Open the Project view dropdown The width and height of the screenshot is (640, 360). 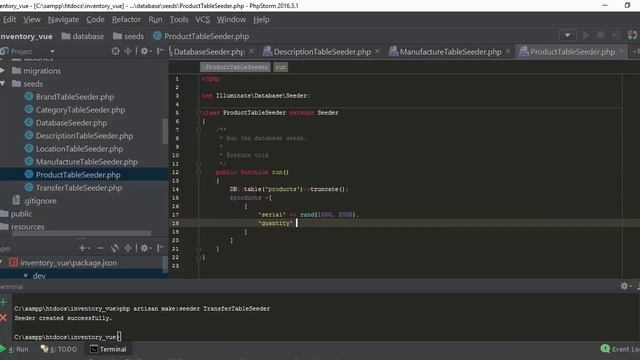[x=52, y=51]
